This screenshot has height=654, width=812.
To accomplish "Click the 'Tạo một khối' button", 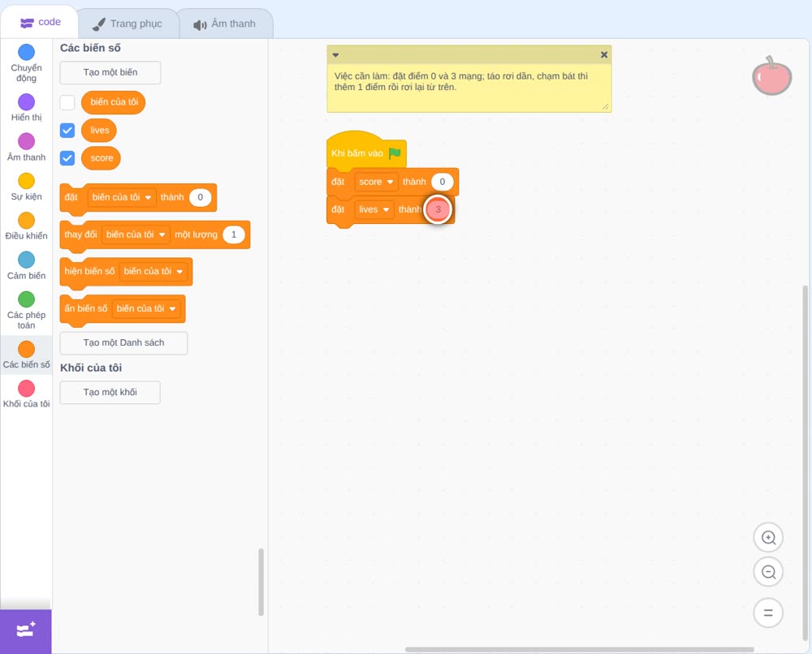I will [x=110, y=392].
